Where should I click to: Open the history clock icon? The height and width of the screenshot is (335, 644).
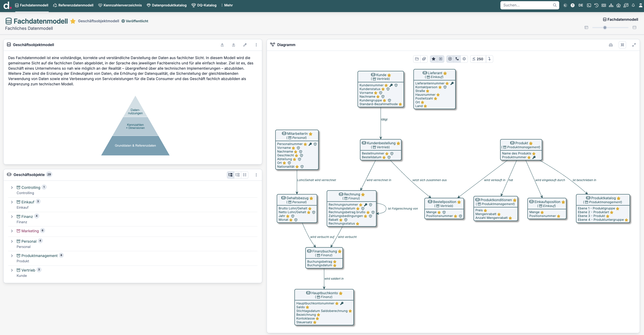point(596,5)
